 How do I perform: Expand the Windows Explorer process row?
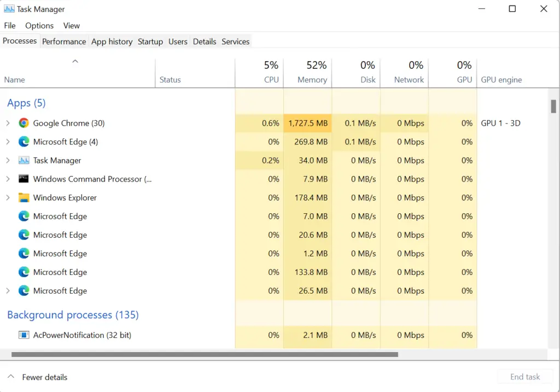pos(8,197)
